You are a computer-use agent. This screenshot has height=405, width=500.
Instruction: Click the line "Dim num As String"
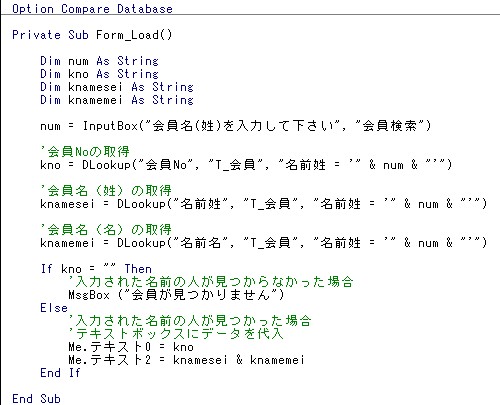pos(99,61)
